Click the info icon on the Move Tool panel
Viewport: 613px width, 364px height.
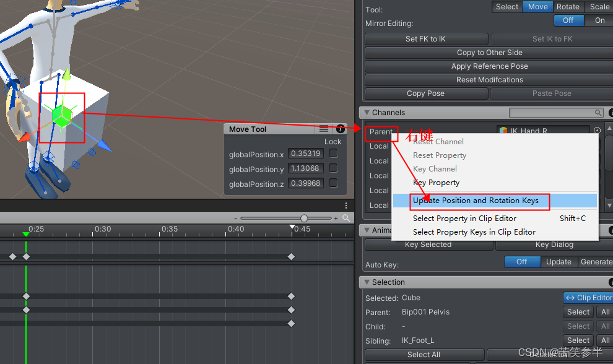pyautogui.click(x=339, y=129)
